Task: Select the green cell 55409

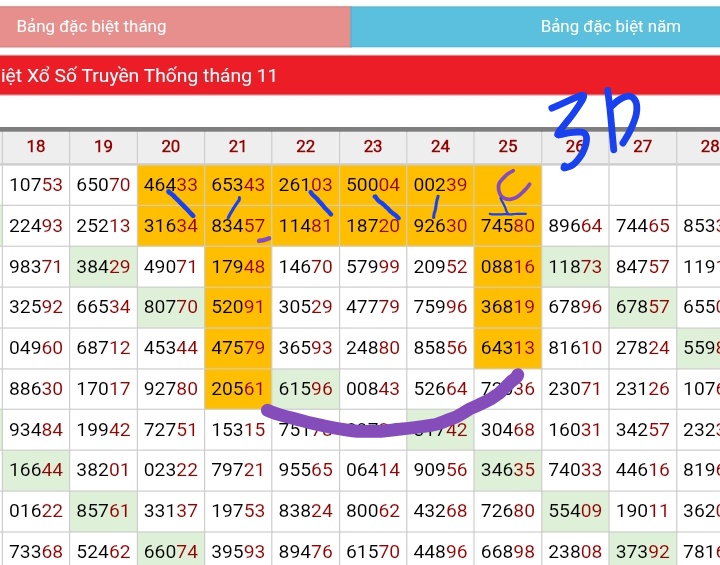Action: (x=576, y=511)
